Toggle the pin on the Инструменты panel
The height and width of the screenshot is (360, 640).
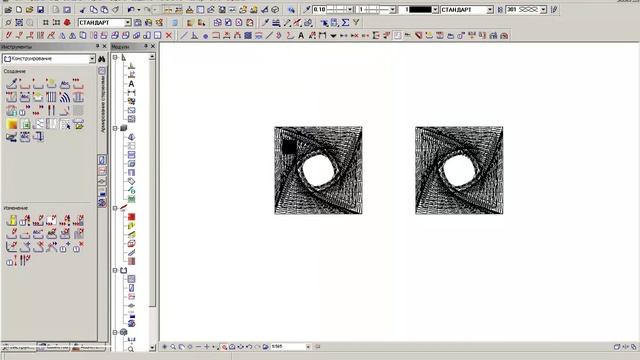97,46
